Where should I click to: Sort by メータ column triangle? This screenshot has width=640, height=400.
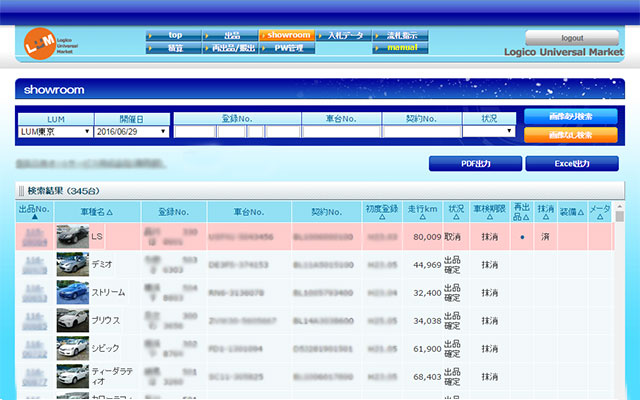pos(600,217)
